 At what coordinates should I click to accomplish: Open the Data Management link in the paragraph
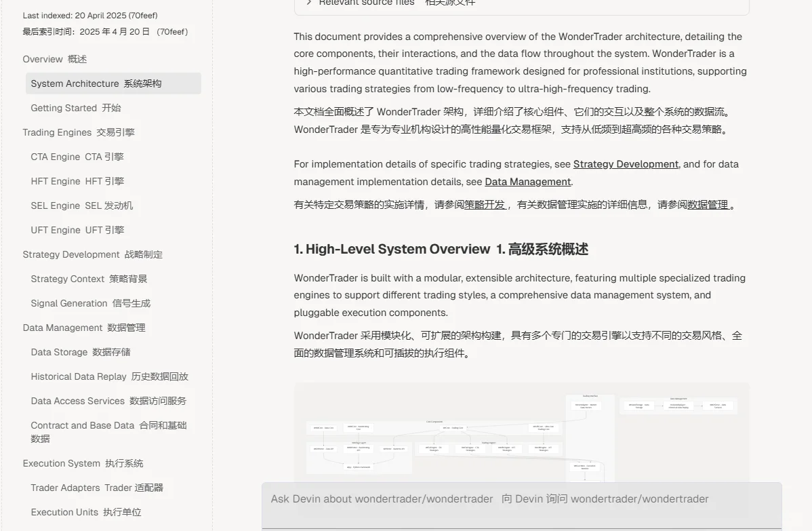tap(527, 181)
